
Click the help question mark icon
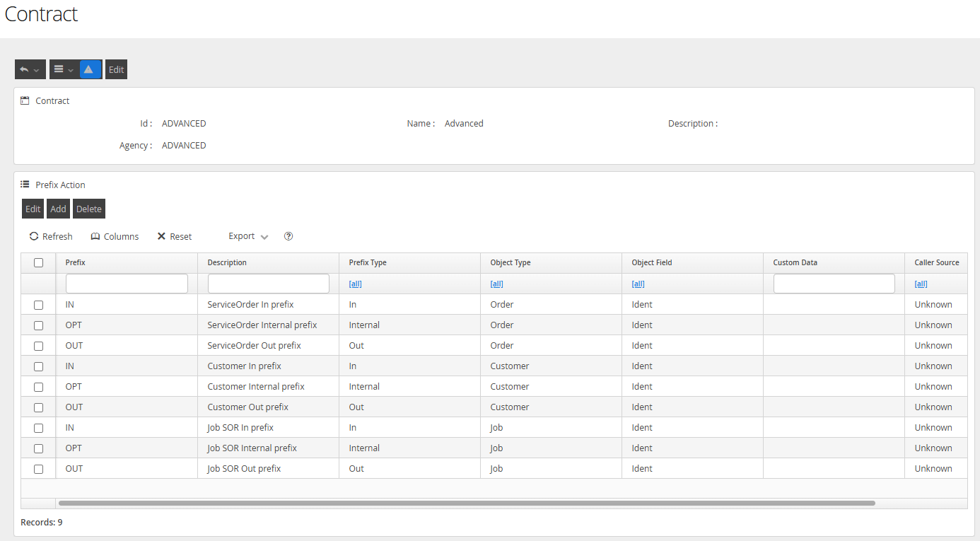point(288,236)
